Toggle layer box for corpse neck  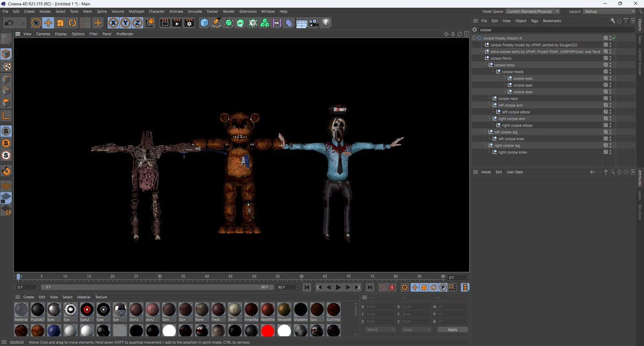(x=605, y=99)
